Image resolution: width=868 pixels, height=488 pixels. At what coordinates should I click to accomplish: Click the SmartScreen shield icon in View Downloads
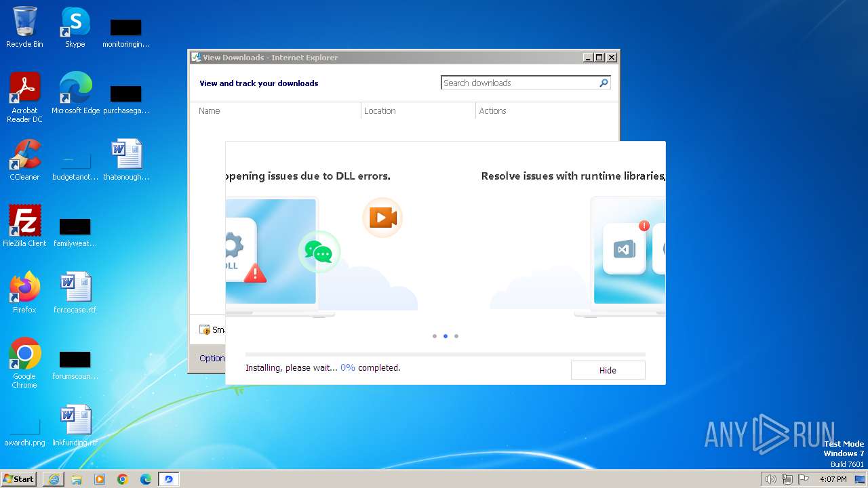click(205, 330)
